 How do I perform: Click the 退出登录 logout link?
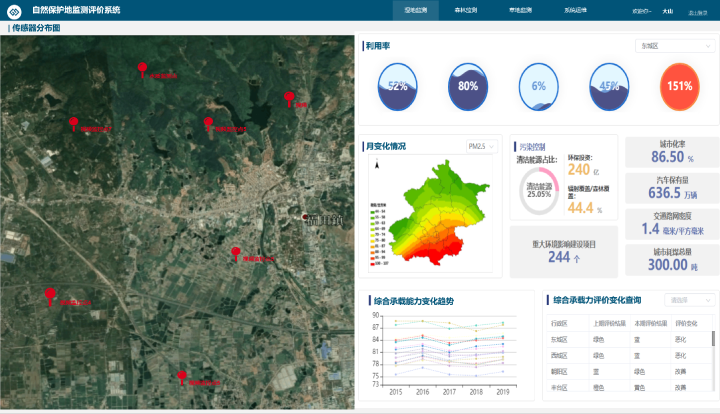701,11
